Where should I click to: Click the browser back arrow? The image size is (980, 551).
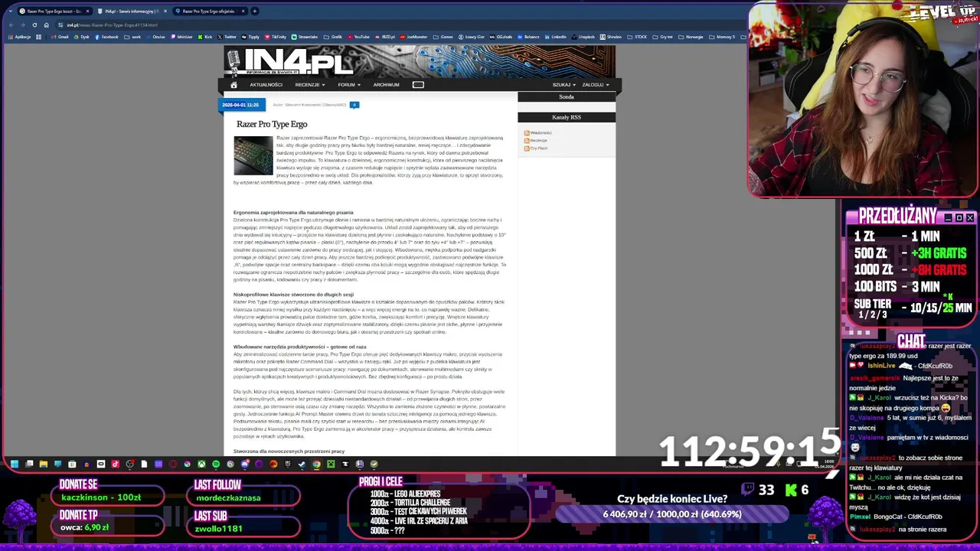tap(11, 24)
